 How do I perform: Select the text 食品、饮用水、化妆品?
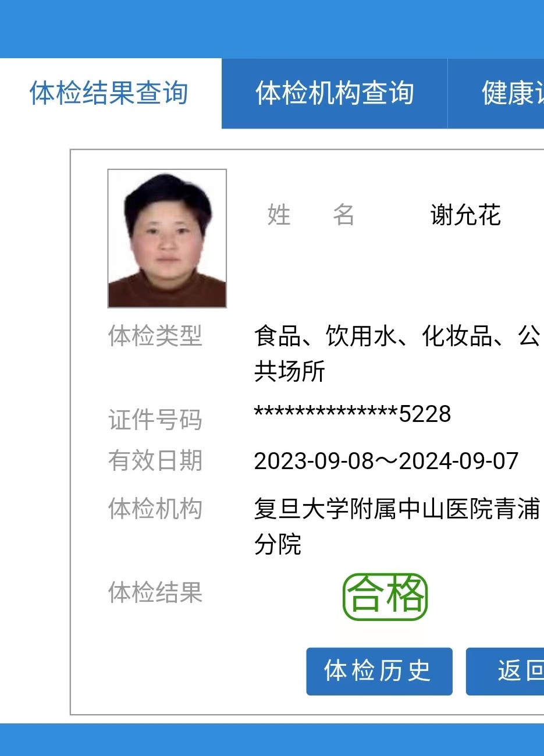(x=373, y=336)
